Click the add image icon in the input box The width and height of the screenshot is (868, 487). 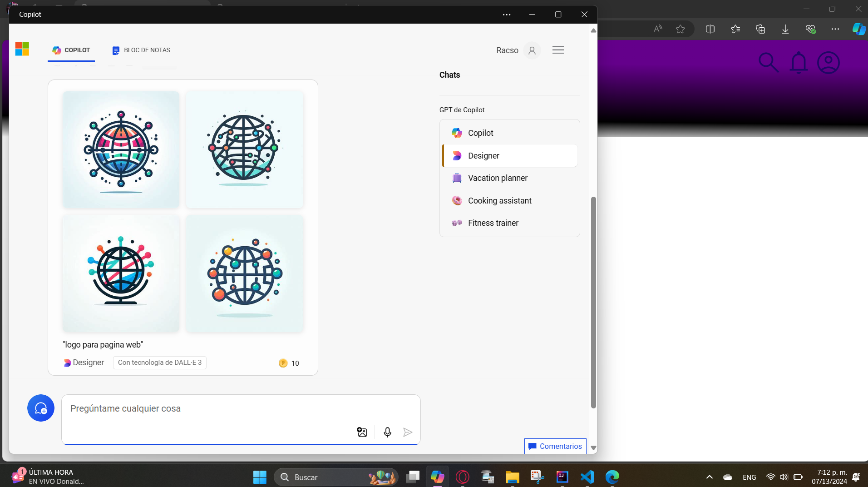362,432
